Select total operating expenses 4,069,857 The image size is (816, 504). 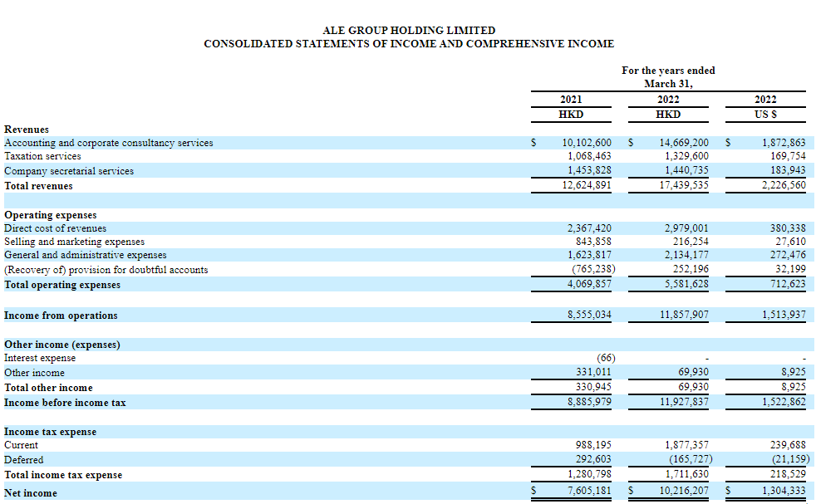(589, 284)
